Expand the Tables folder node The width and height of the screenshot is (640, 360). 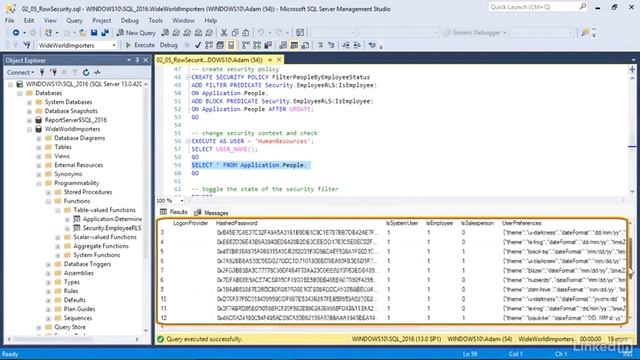coord(39,147)
